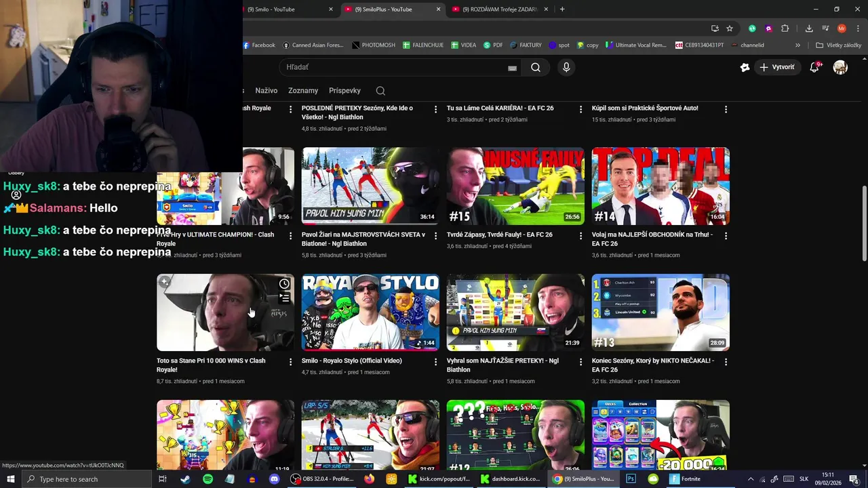This screenshot has height=488, width=868.
Task: Open options for Vyhral som NAJŤAŽŠIE PRETEKY video
Action: [581, 362]
